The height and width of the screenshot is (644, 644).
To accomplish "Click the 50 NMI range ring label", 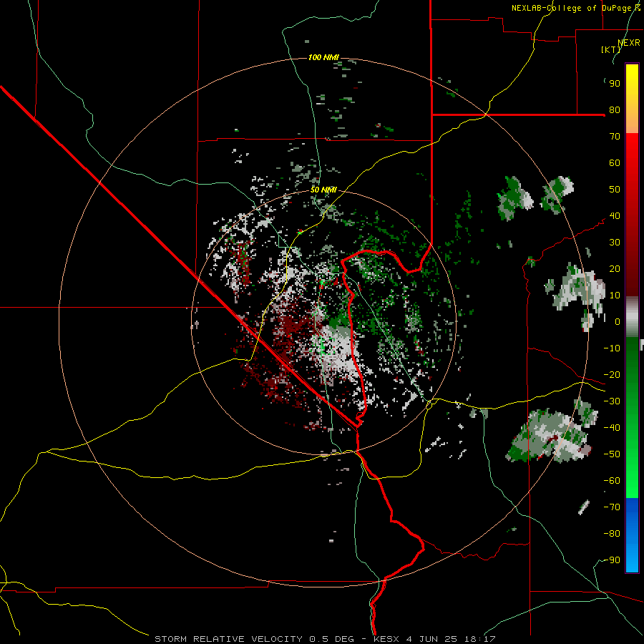I will click(323, 190).
